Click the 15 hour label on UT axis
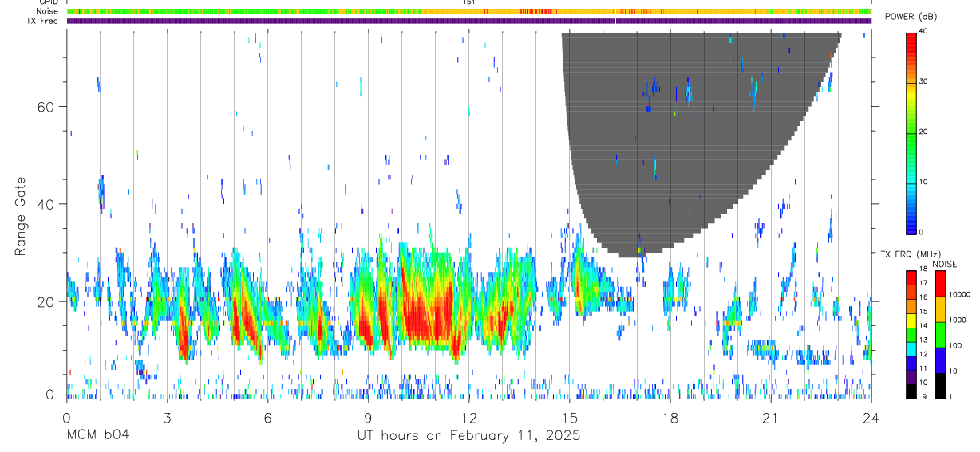 (570, 418)
